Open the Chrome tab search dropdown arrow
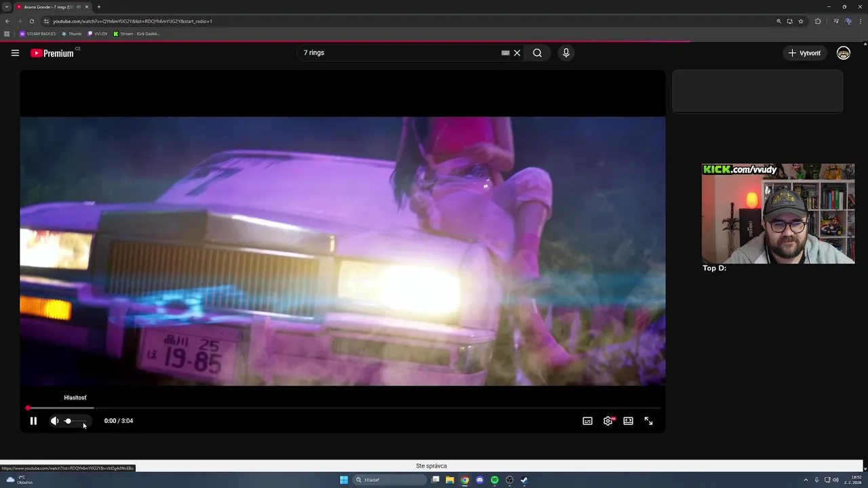This screenshot has width=868, height=488. [x=7, y=7]
